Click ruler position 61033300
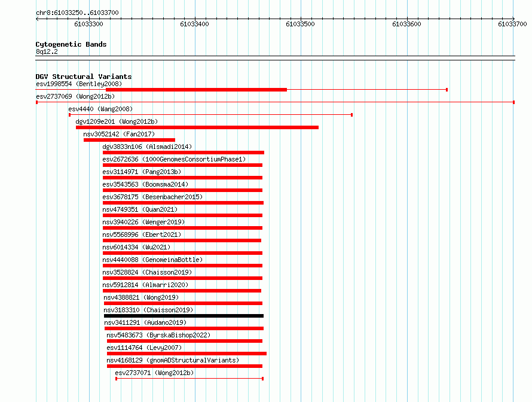Viewport: 532px width, 402px height. [x=88, y=24]
